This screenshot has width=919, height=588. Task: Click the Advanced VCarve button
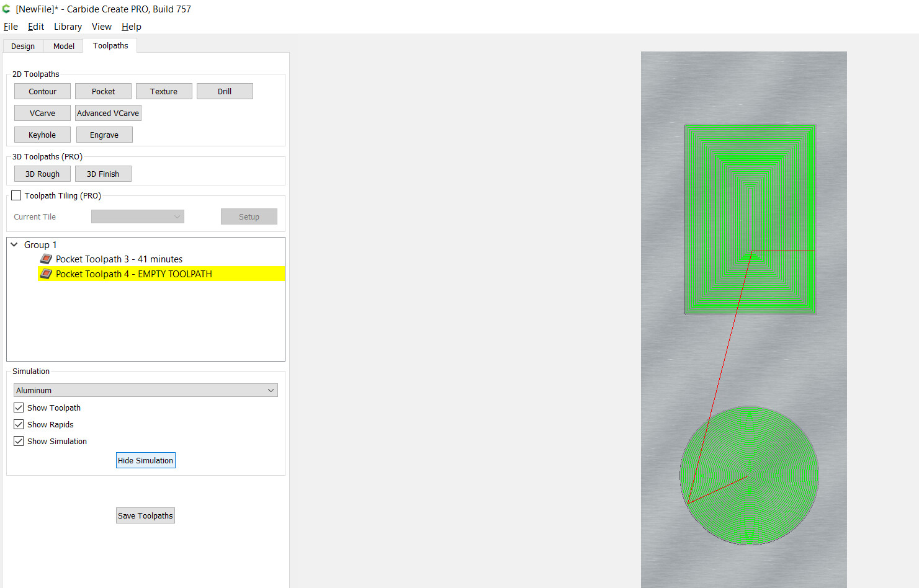tap(108, 113)
